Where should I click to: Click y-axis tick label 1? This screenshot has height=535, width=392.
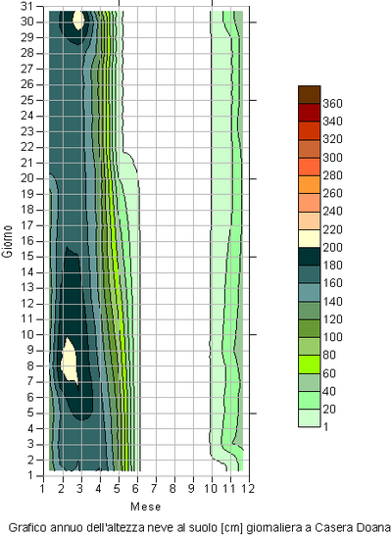(x=30, y=475)
